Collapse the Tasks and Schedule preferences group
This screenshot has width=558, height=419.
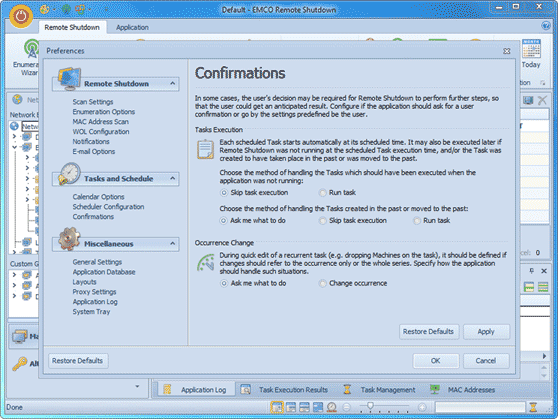click(173, 178)
